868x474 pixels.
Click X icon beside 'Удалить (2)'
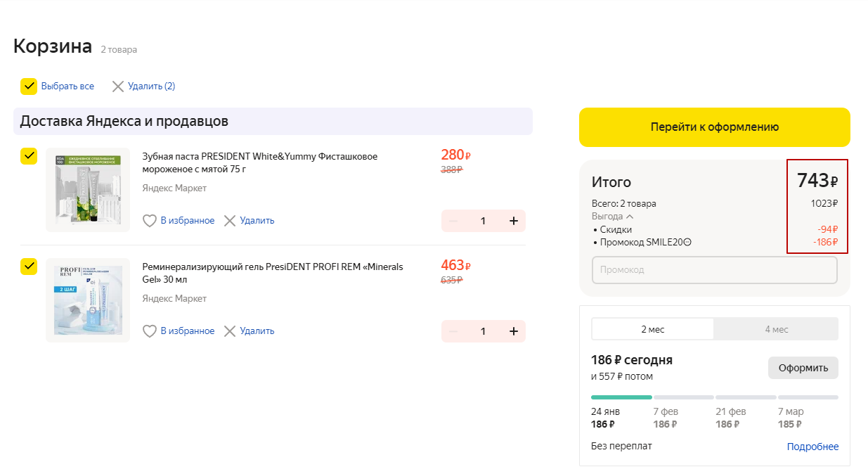[x=118, y=87]
